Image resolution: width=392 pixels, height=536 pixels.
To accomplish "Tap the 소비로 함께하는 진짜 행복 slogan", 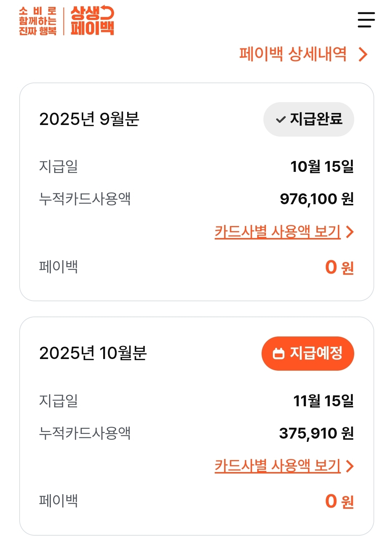I will (x=38, y=21).
